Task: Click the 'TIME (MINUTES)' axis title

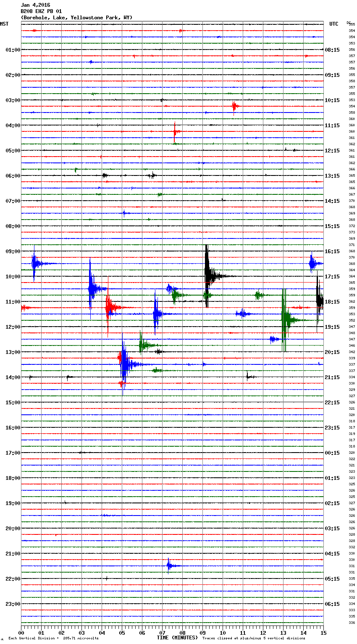Action: pyautogui.click(x=177, y=638)
